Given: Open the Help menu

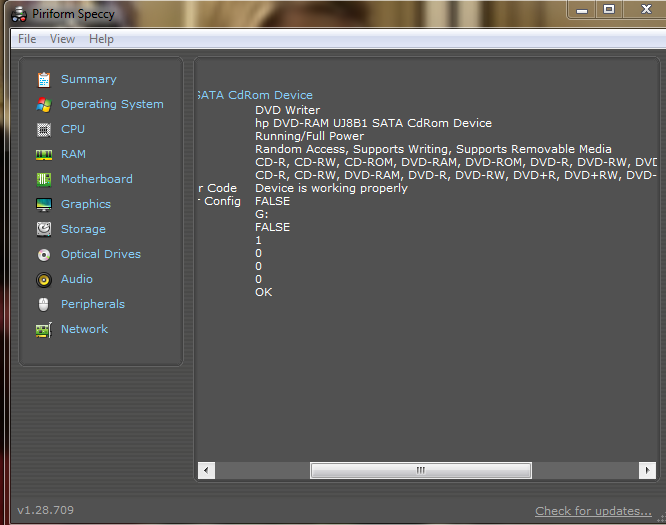Looking at the screenshot, I should 101,39.
